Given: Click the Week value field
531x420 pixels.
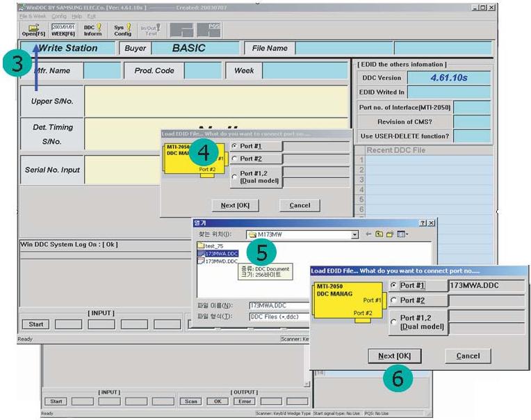Looking at the screenshot, I should [305, 71].
